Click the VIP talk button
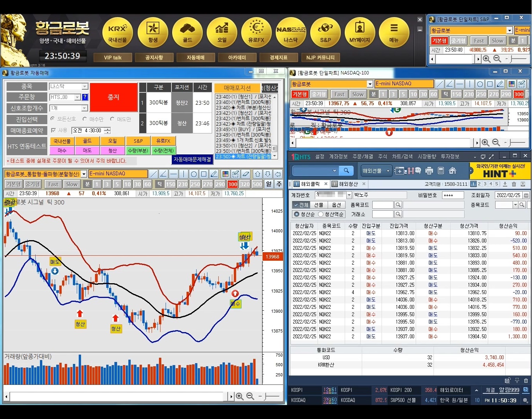This screenshot has width=532, height=419. coord(113,57)
